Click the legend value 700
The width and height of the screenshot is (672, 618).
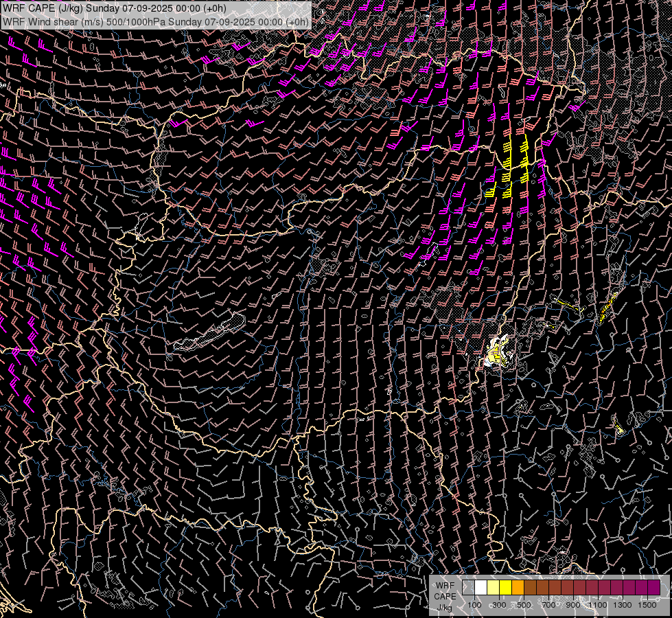point(548,605)
